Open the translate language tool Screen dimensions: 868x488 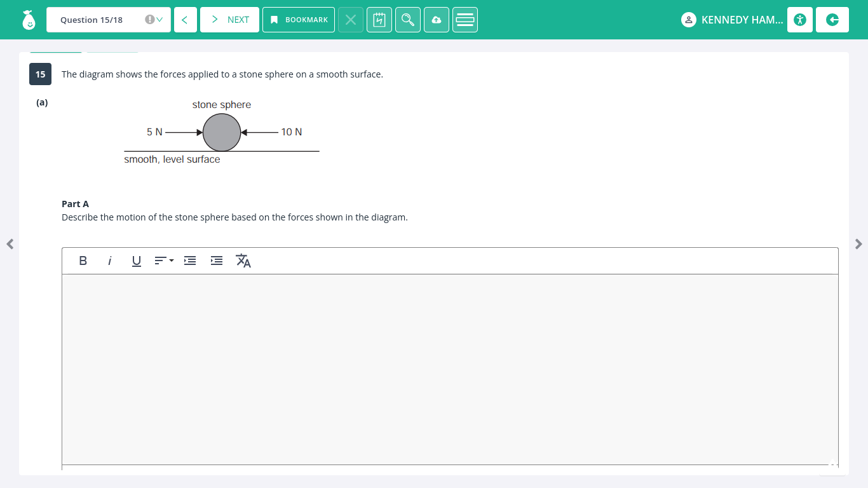[x=243, y=261]
